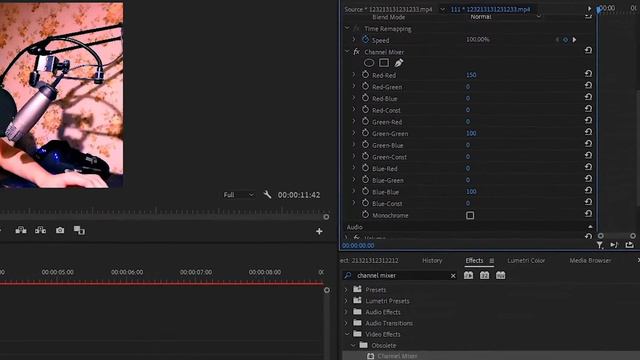Select Channel Mixer effect in Obsolete list
Viewport: 640px width, 360px height.
tap(397, 356)
